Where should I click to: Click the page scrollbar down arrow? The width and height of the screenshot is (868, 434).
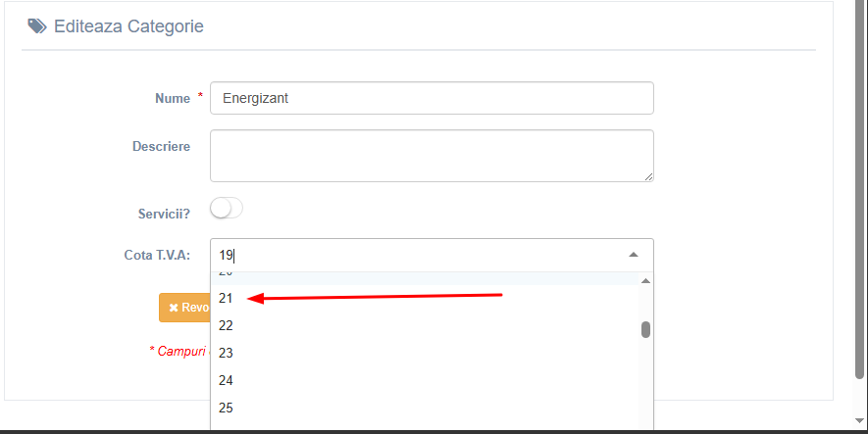pos(859,421)
